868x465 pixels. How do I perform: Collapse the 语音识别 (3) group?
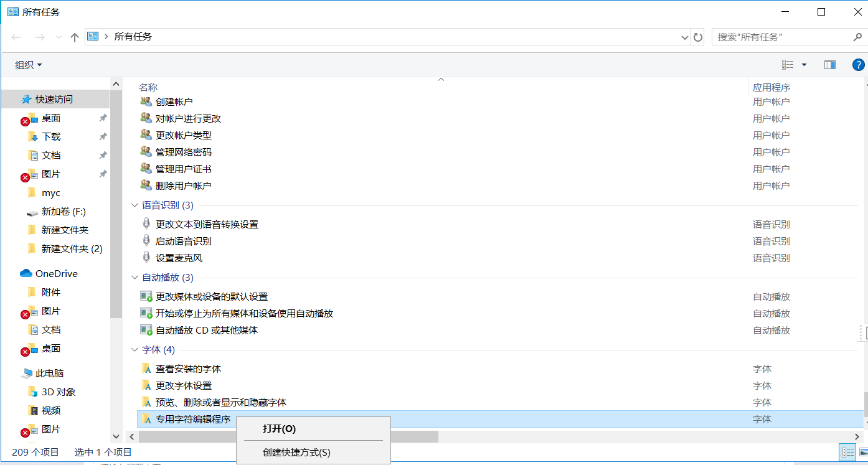(134, 205)
